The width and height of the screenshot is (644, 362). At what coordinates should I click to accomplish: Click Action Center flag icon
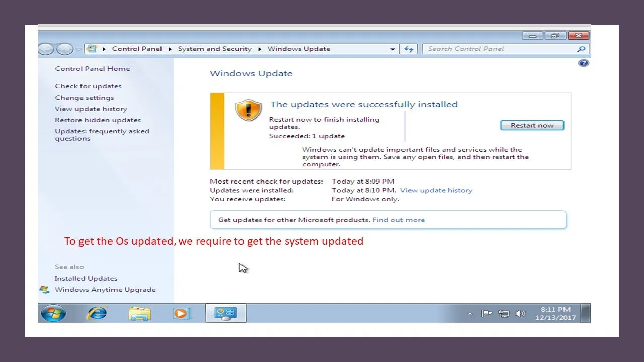point(487,314)
